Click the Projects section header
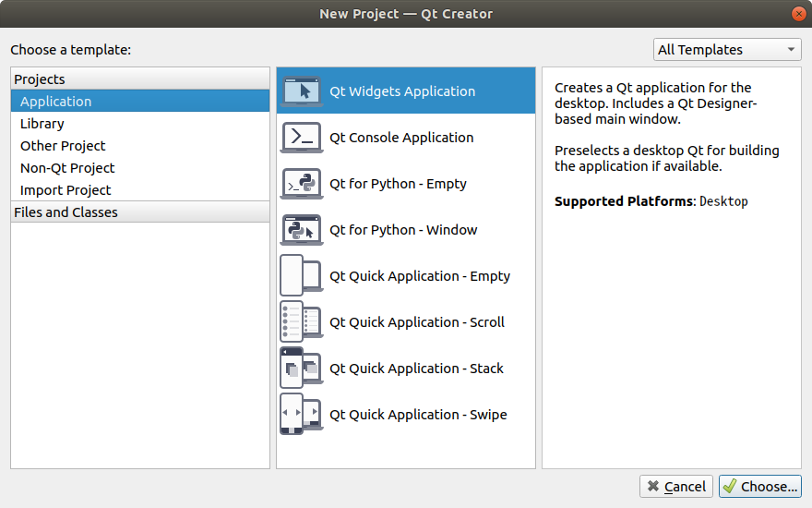Screen dimensions: 812x508 pos(40,79)
